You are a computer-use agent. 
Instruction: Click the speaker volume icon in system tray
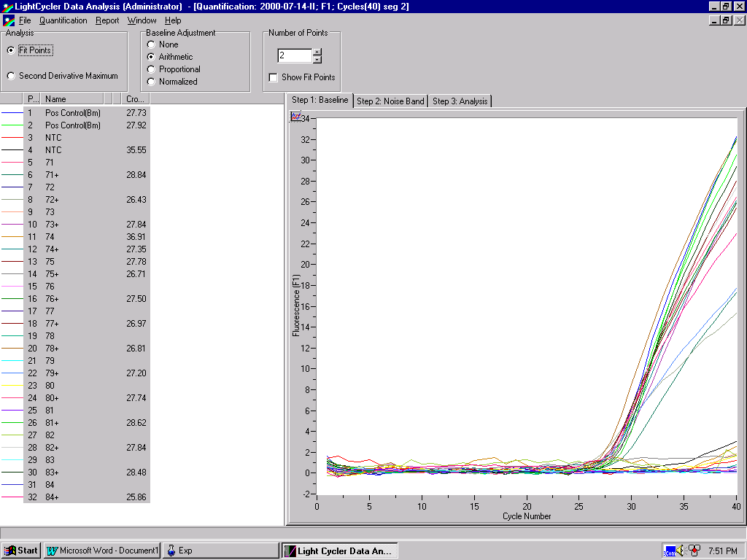pyautogui.click(x=681, y=551)
